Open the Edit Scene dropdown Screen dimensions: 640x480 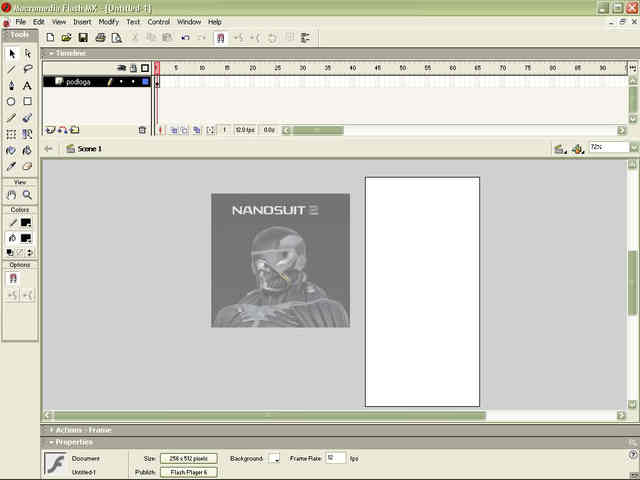point(560,149)
